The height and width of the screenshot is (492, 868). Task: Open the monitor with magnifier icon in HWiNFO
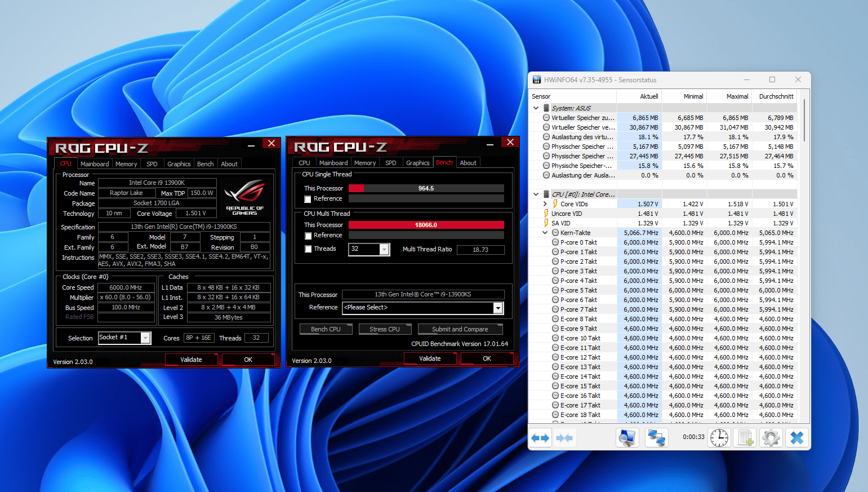coord(627,438)
